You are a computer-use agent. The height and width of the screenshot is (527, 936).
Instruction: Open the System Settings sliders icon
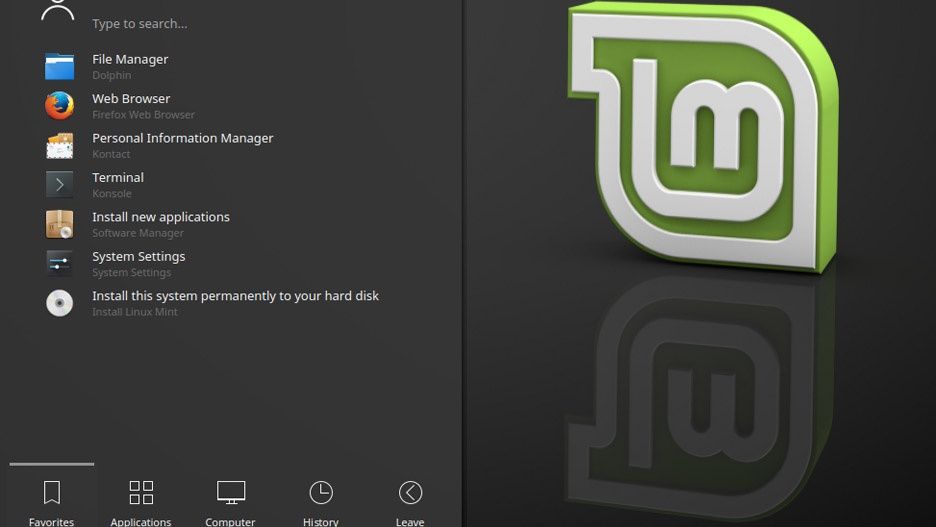tap(60, 264)
